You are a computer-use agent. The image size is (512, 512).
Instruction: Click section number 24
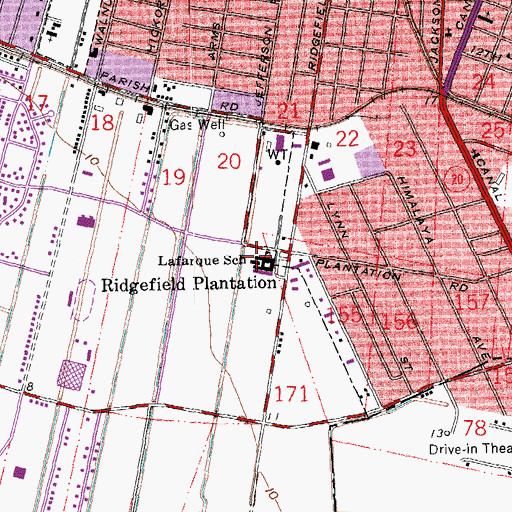[x=484, y=81]
